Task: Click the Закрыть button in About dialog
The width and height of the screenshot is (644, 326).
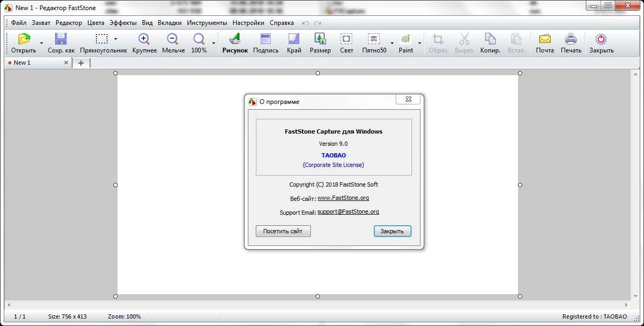Action: coord(392,231)
